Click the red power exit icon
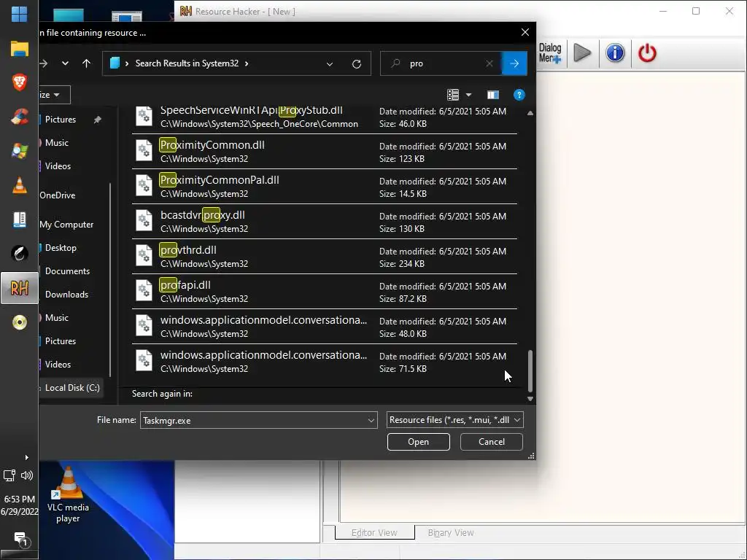747x560 pixels. click(x=647, y=52)
